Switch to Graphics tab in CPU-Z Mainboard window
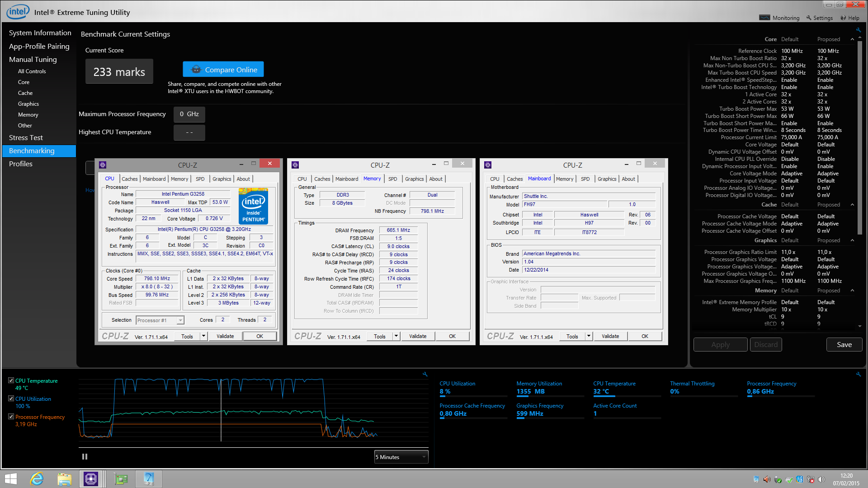The height and width of the screenshot is (488, 868). tap(607, 179)
